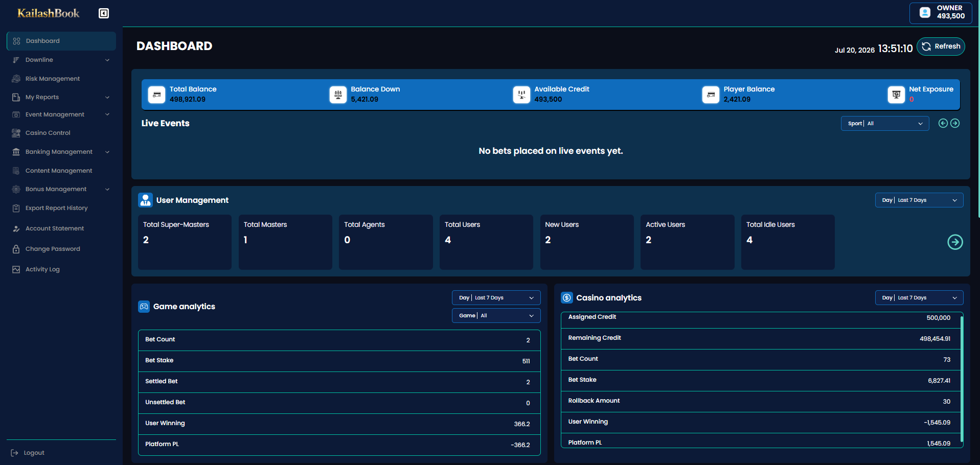This screenshot has width=980, height=465.
Task: Click the Content Management icon
Action: tap(16, 171)
